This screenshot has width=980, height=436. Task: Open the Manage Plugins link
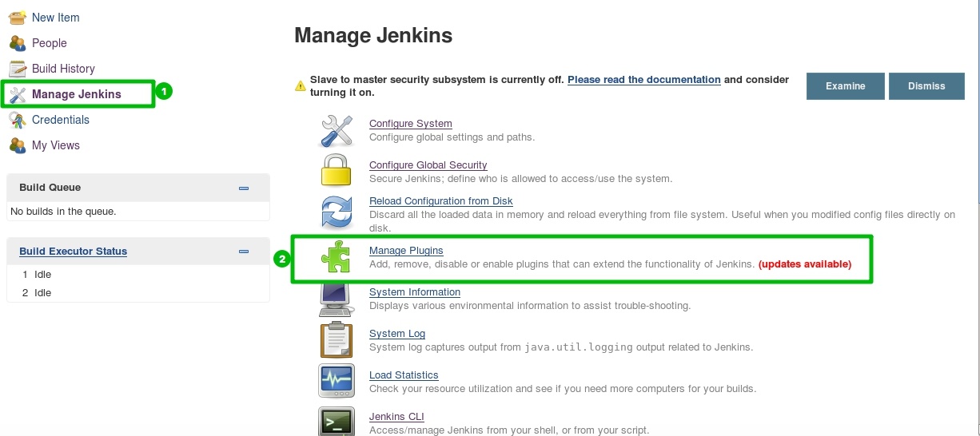coord(406,251)
